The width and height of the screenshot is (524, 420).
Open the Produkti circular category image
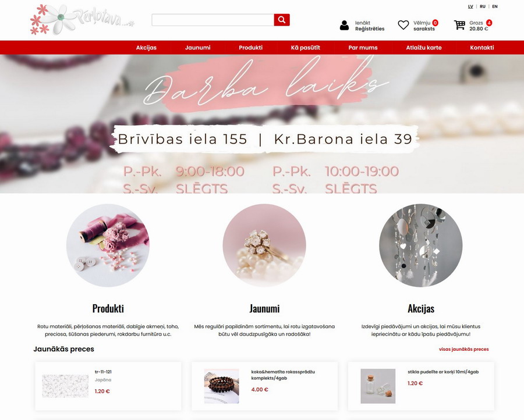[108, 245]
